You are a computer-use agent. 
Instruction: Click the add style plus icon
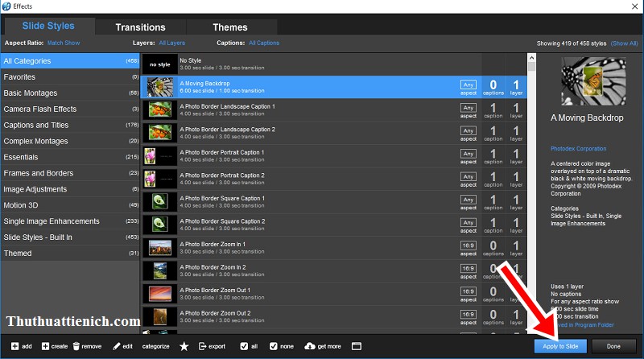pyautogui.click(x=16, y=346)
